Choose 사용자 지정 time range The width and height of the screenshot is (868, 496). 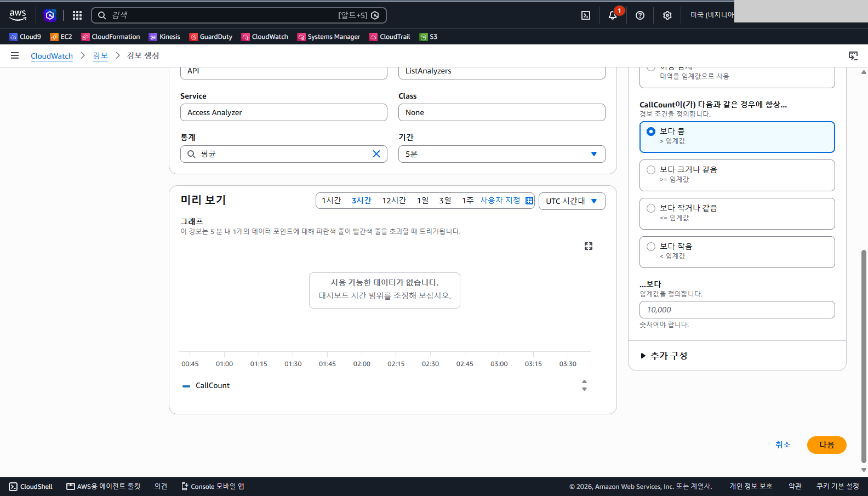[x=500, y=201]
